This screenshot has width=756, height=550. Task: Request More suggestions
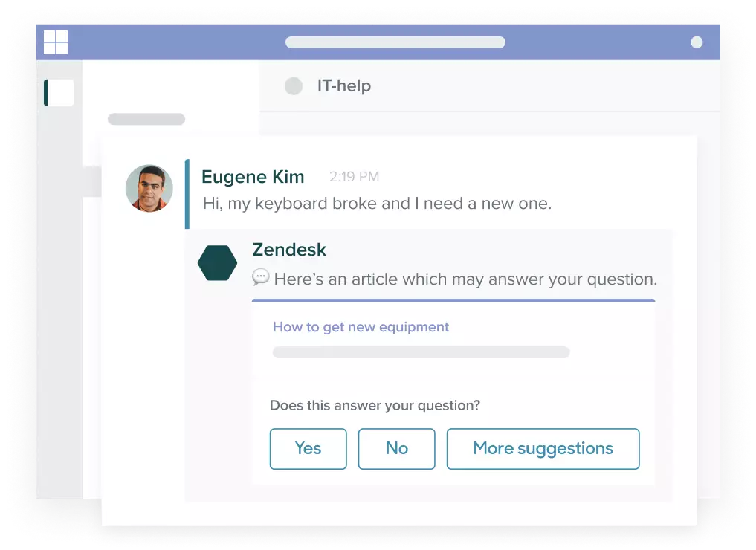(x=543, y=449)
